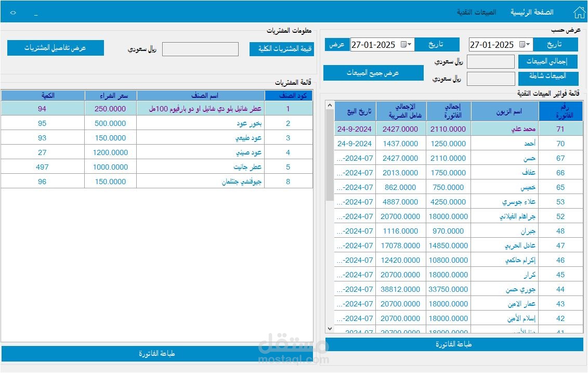This screenshot has height=373, width=588.
Task: Click sale date 24-9-2024 in row 70
Action: [355, 144]
